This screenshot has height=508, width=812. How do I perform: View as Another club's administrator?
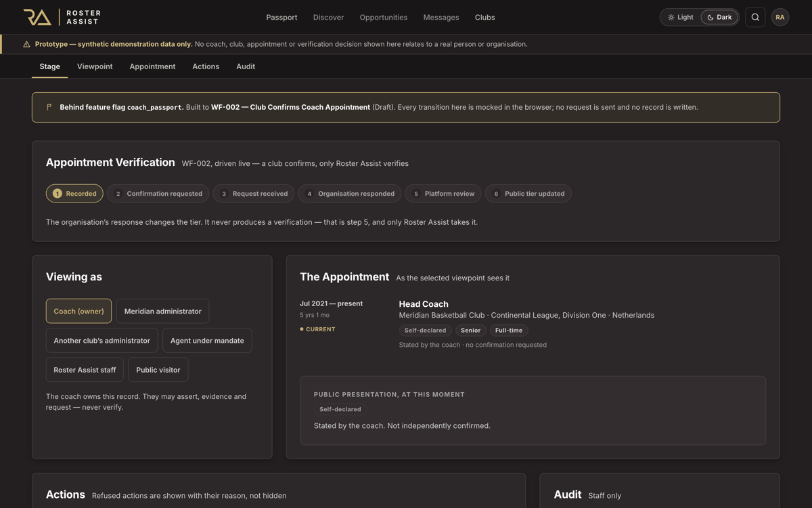pyautogui.click(x=101, y=341)
